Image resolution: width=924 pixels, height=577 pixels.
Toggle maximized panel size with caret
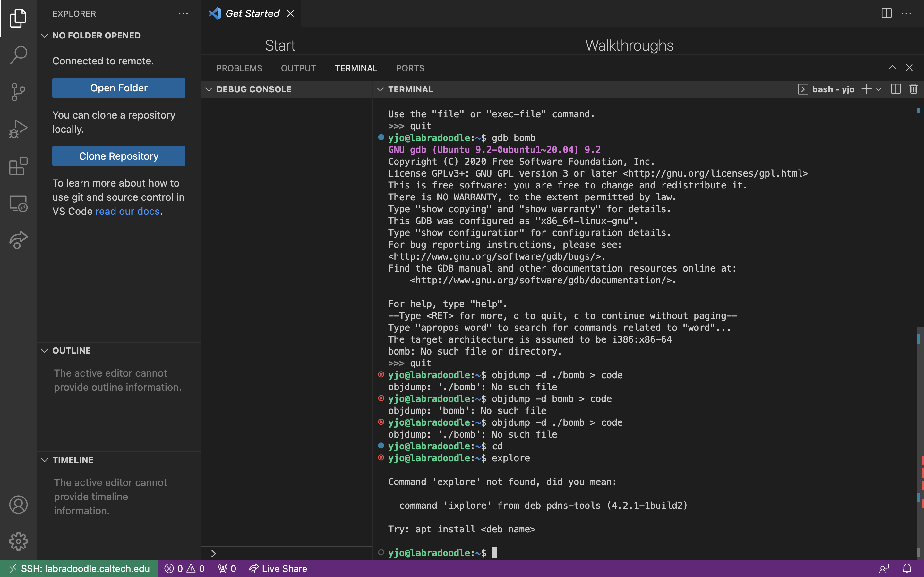(892, 68)
